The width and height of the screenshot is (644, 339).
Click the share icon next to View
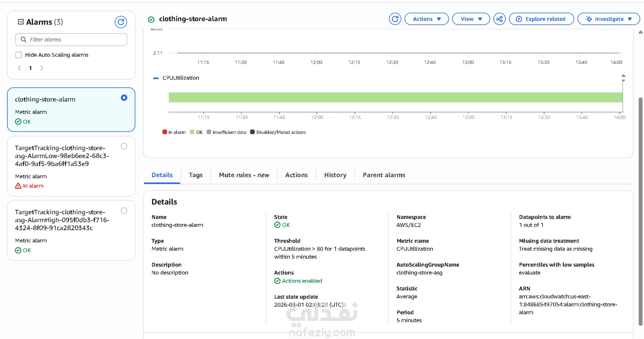pyautogui.click(x=499, y=19)
